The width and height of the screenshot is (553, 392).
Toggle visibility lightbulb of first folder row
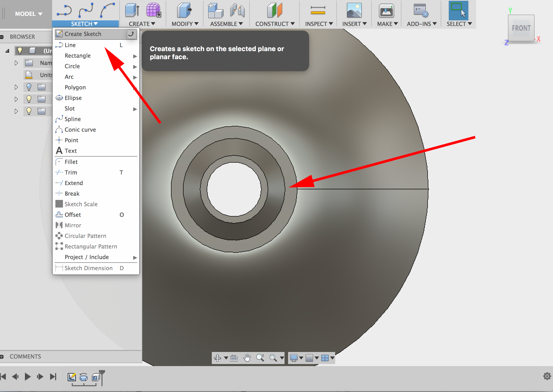click(x=29, y=87)
